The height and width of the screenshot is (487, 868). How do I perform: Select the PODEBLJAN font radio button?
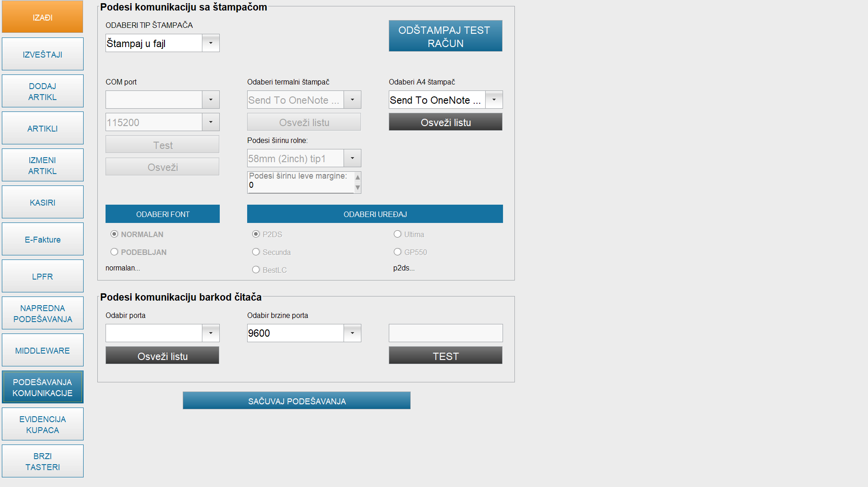(x=114, y=252)
